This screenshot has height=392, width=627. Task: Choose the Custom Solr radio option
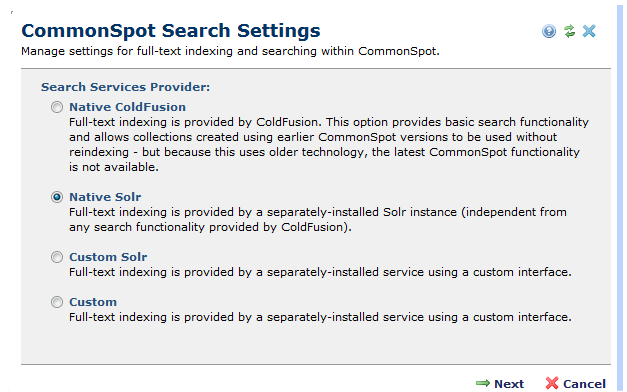57,257
